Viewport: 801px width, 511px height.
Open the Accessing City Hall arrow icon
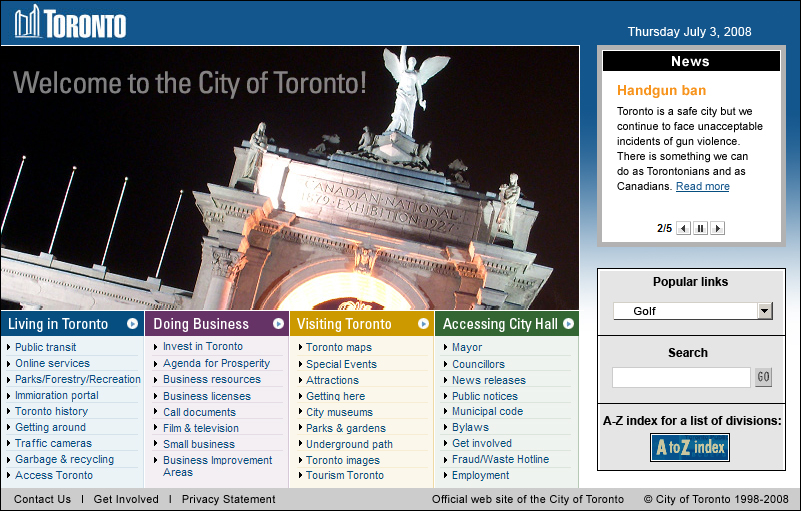[568, 323]
